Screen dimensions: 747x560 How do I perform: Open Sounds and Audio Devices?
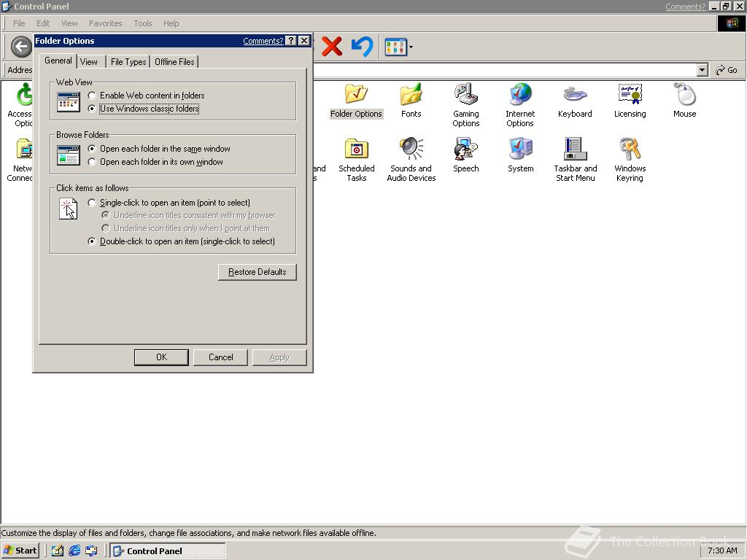[x=411, y=160]
